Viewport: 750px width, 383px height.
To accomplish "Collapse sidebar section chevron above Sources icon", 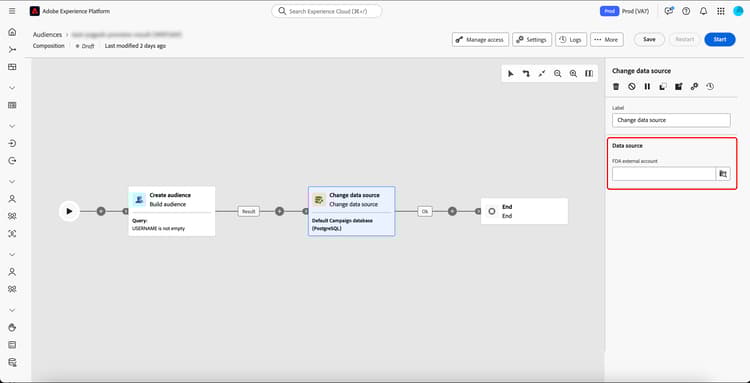I will 12,126.
